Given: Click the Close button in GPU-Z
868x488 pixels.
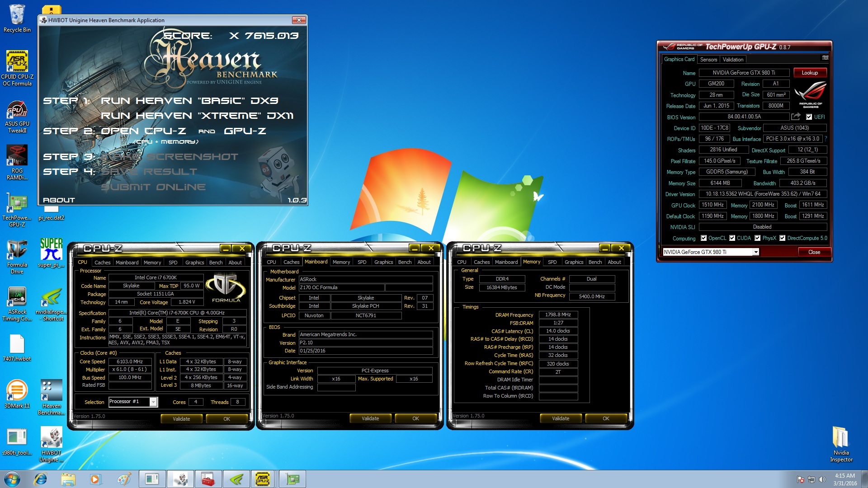Looking at the screenshot, I should tap(814, 252).
